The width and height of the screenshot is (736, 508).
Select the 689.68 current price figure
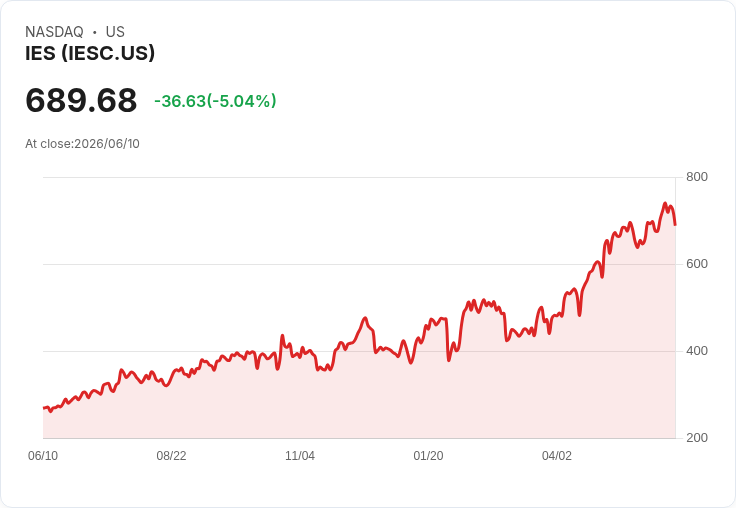81,100
